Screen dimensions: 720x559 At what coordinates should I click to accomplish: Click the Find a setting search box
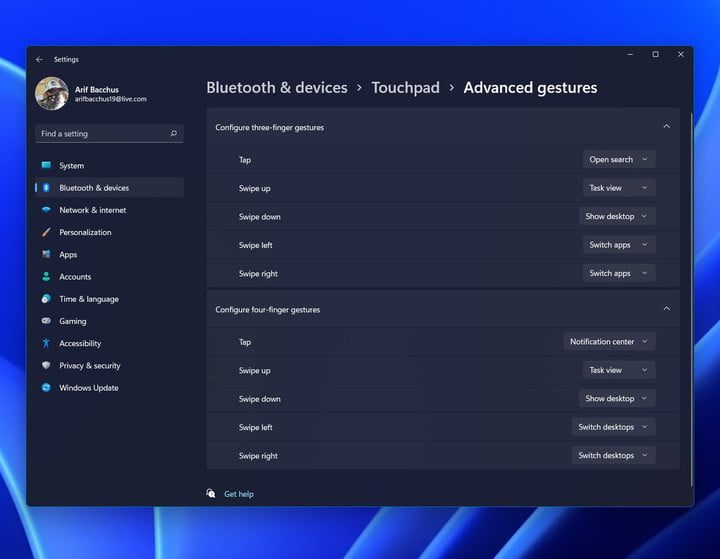[x=109, y=133]
